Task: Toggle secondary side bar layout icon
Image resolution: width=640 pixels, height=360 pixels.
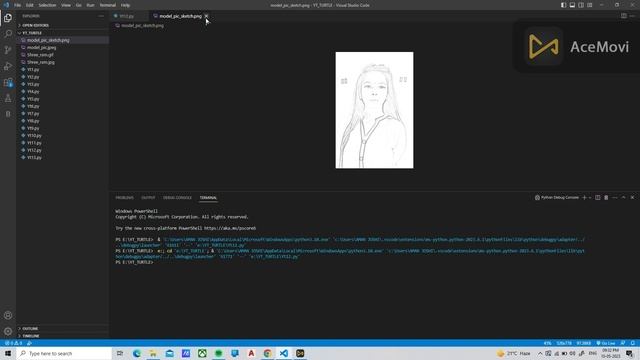Action: [x=581, y=5]
